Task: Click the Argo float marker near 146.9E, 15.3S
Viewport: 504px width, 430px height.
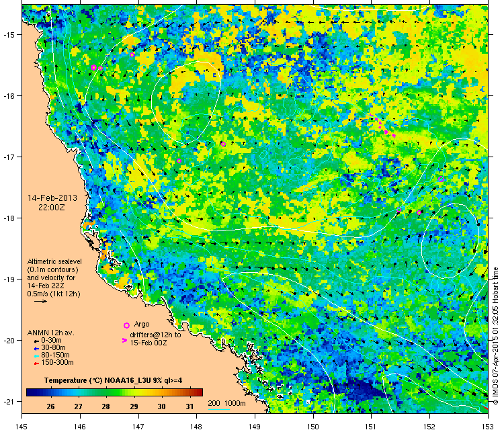Action: click(x=132, y=54)
